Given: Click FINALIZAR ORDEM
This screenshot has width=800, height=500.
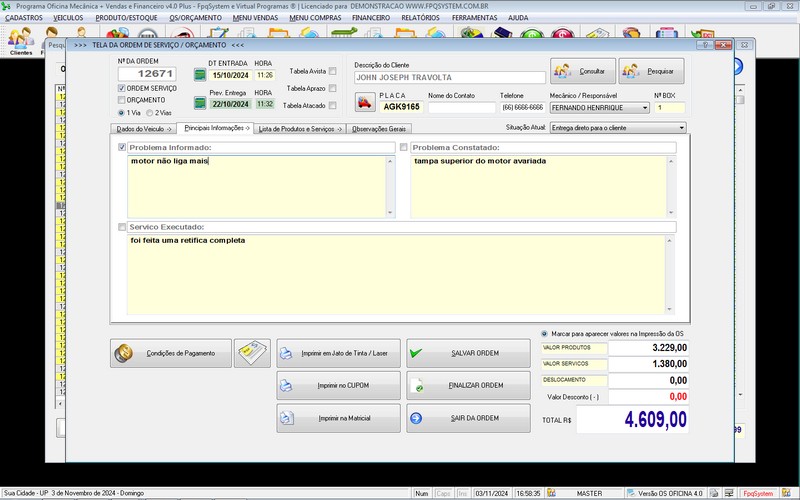Looking at the screenshot, I should click(468, 386).
